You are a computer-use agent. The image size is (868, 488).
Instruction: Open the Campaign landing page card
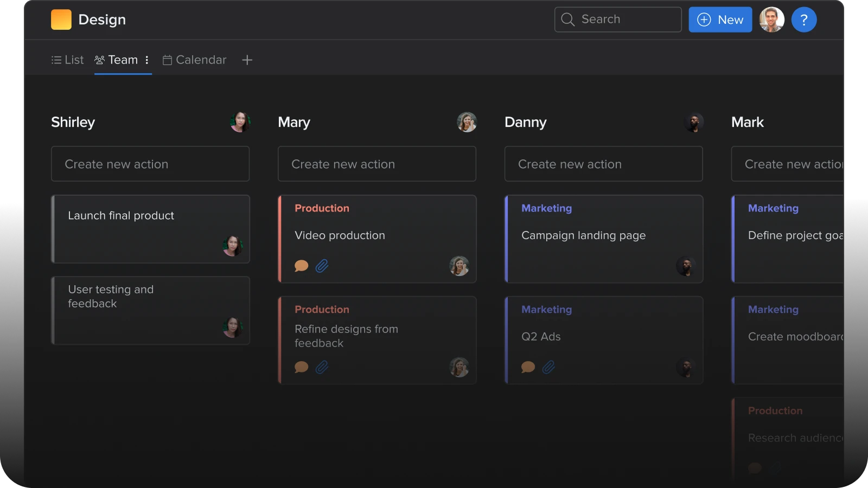tap(603, 239)
